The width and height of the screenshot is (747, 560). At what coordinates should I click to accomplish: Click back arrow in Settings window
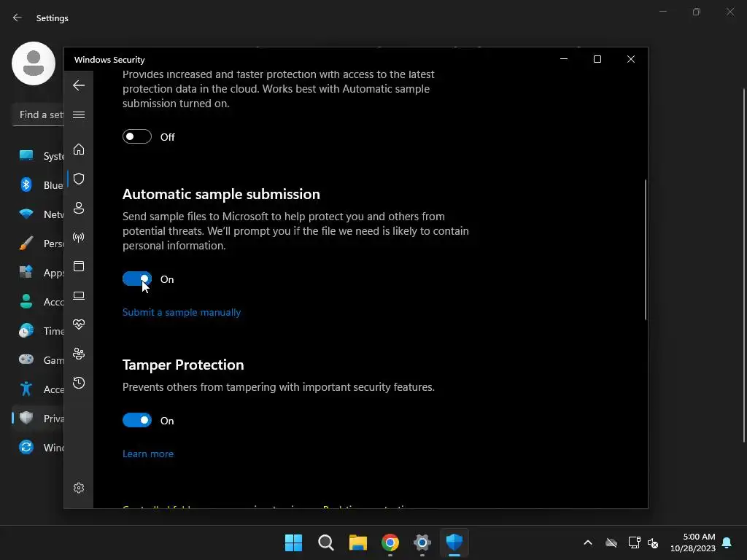pyautogui.click(x=18, y=18)
